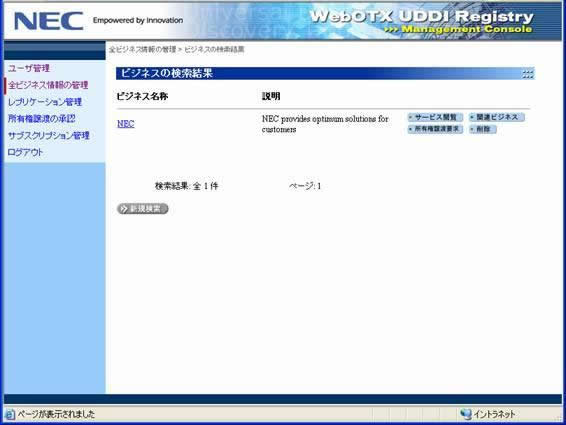566x425 pixels.
Task: Click 全ビジネス情報の管理 in the breadcrumb
Action: coord(142,50)
